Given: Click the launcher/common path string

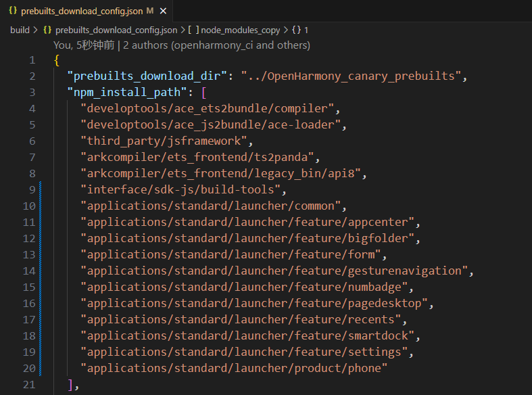Looking at the screenshot, I should click(210, 206).
